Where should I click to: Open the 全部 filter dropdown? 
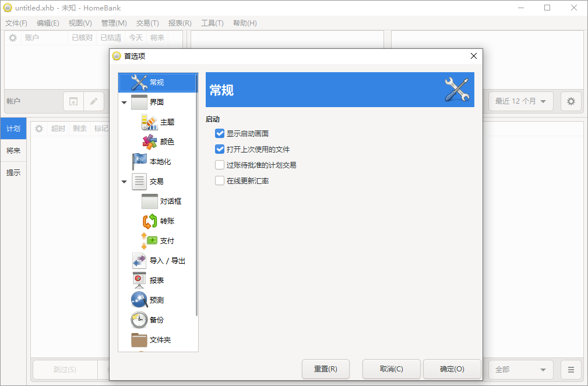520,369
